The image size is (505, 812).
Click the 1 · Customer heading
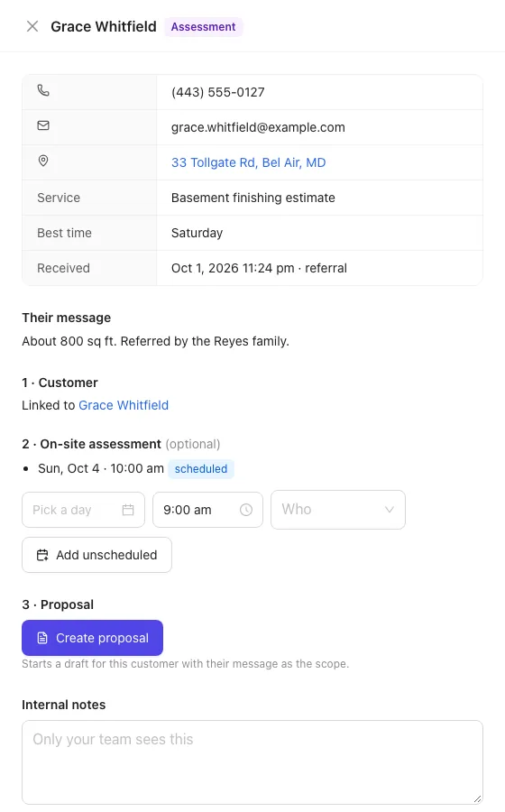pyautogui.click(x=60, y=383)
